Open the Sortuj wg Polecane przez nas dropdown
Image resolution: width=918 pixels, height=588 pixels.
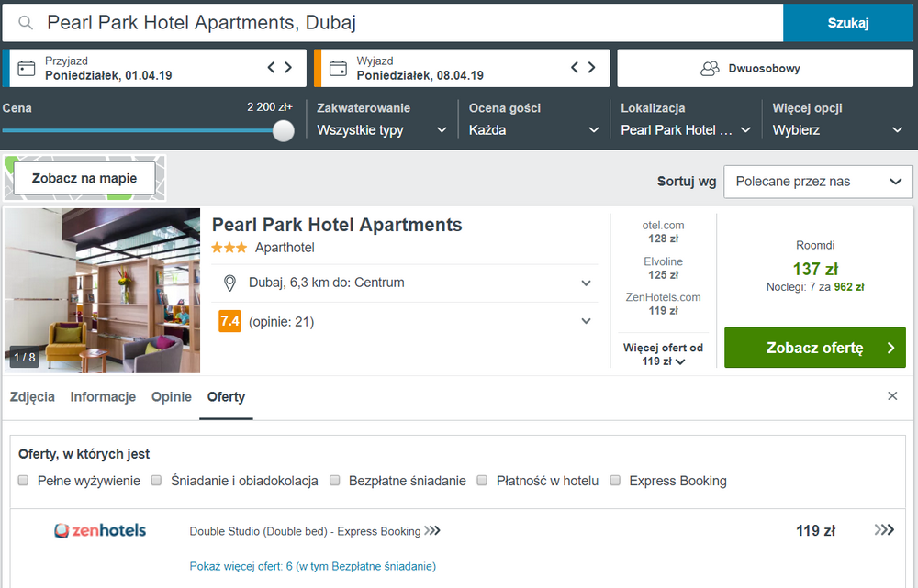coord(818,182)
